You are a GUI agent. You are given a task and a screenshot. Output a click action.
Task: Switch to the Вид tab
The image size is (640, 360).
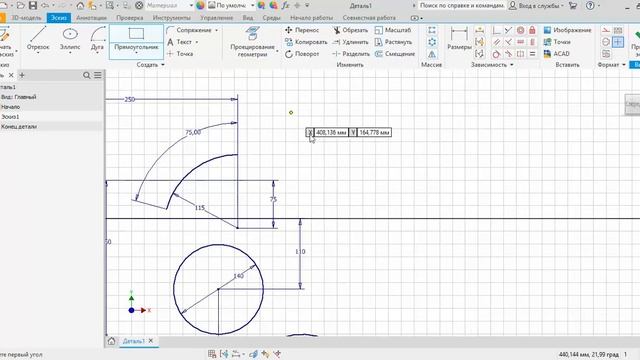click(248, 18)
